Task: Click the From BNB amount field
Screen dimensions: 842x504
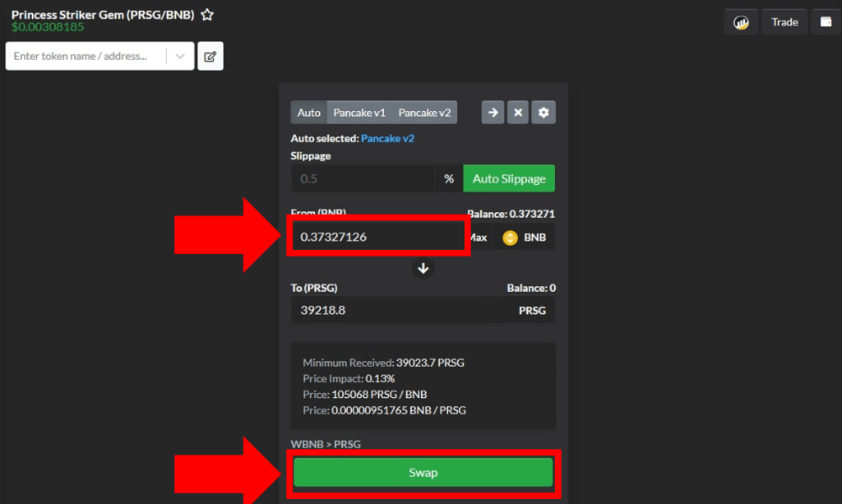Action: (x=378, y=237)
